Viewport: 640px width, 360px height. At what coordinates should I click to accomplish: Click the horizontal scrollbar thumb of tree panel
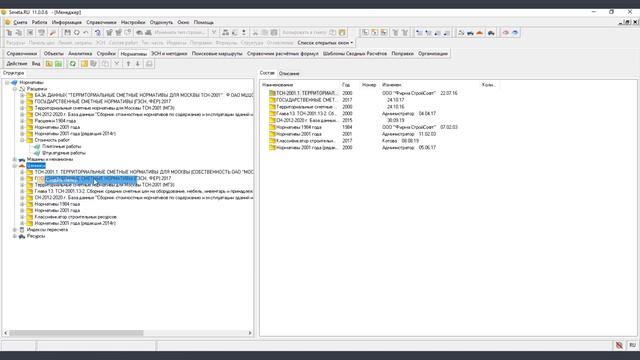pyautogui.click(x=76, y=333)
